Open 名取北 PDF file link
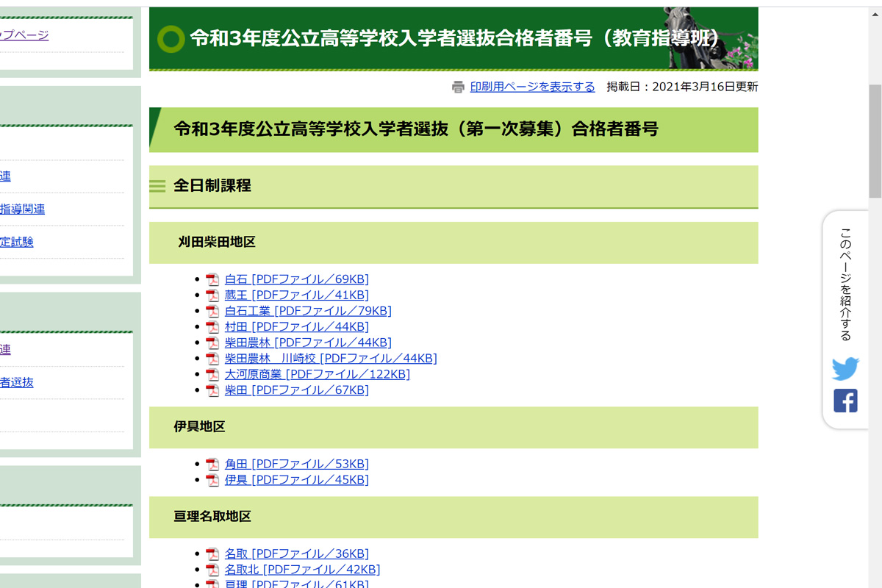Image resolution: width=882 pixels, height=588 pixels. pyautogui.click(x=302, y=570)
